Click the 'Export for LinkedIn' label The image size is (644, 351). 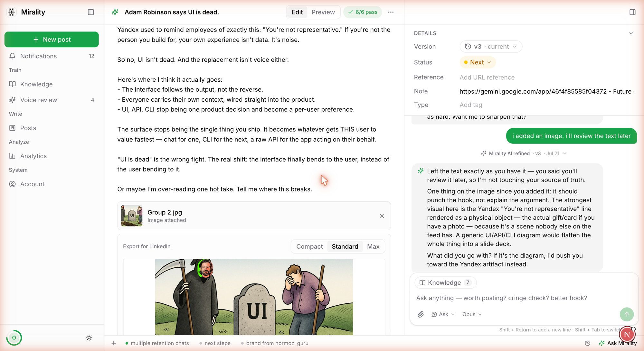(x=147, y=246)
